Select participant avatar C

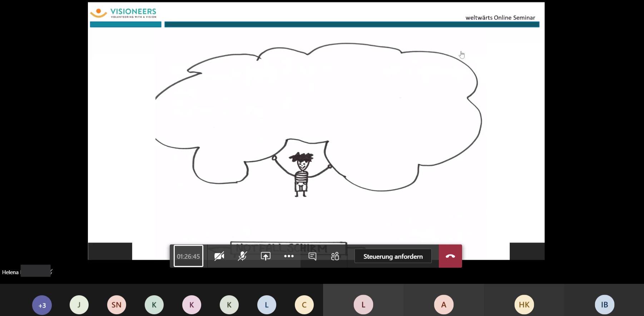pyautogui.click(x=304, y=305)
